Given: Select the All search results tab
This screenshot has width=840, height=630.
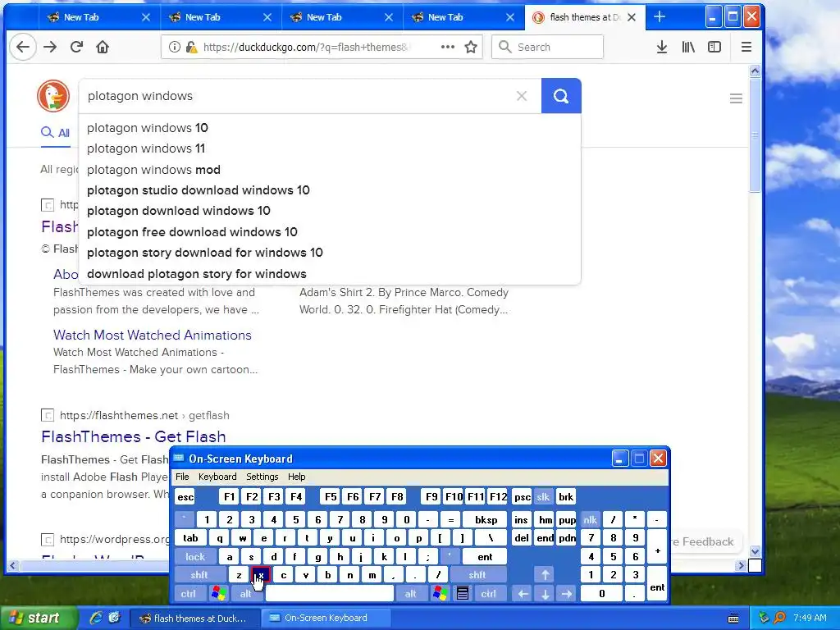Looking at the screenshot, I should point(56,133).
